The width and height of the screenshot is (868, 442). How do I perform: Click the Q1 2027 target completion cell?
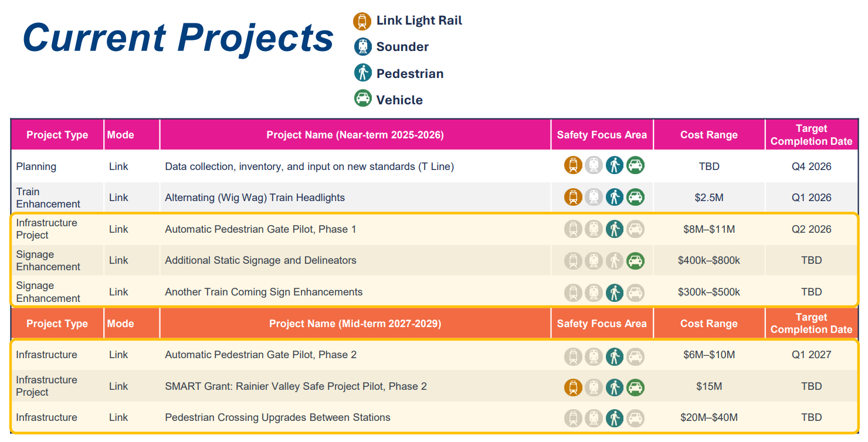(x=812, y=355)
